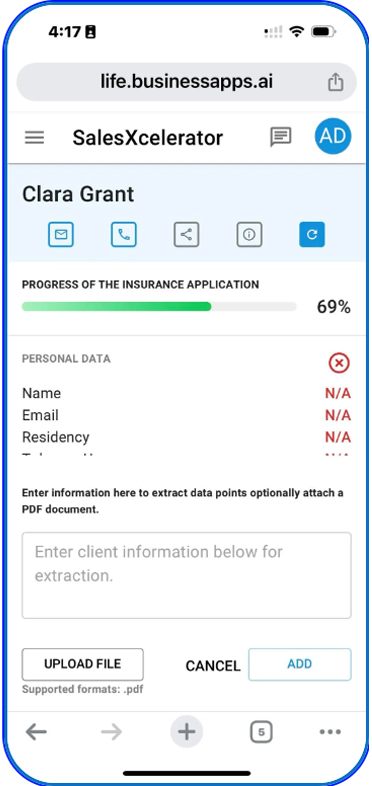This screenshot has width=372, height=786.
Task: Click the insurance application progress bar
Action: point(159,306)
